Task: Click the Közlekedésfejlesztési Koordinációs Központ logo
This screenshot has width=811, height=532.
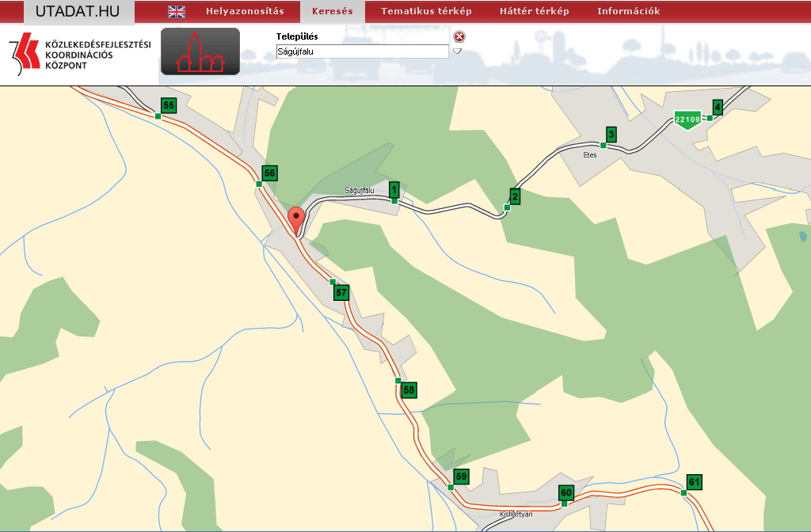Action: tap(79, 55)
